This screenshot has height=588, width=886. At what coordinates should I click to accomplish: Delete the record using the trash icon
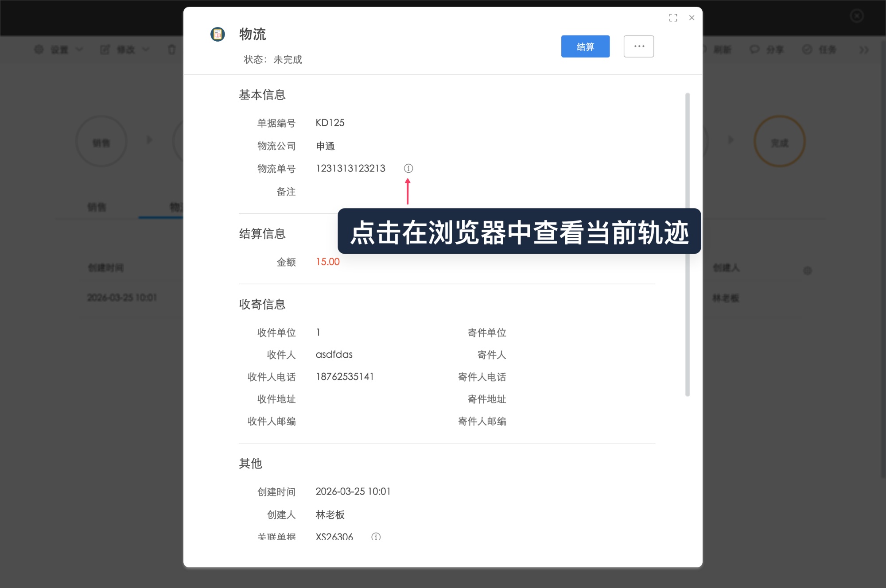coord(172,50)
